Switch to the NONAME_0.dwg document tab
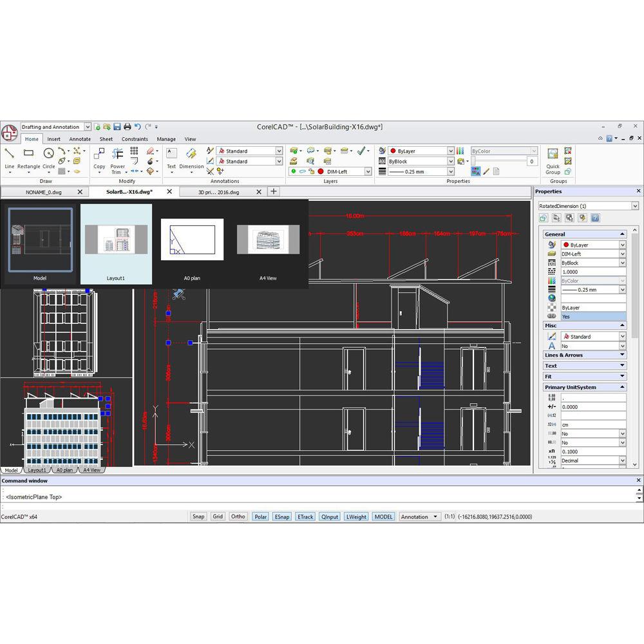This screenshot has width=644, height=644. [x=44, y=192]
